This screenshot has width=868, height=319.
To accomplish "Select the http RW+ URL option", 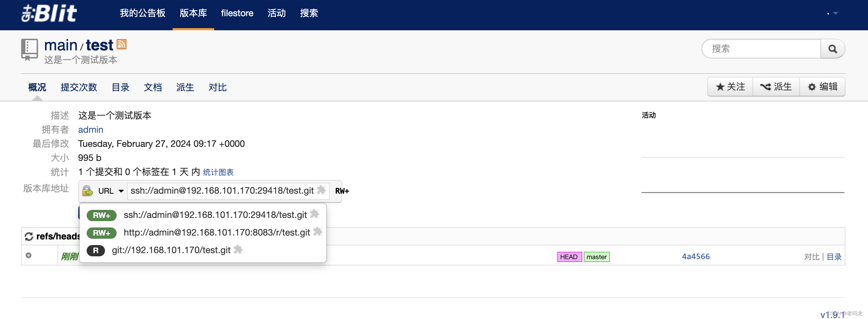I will tap(203, 232).
